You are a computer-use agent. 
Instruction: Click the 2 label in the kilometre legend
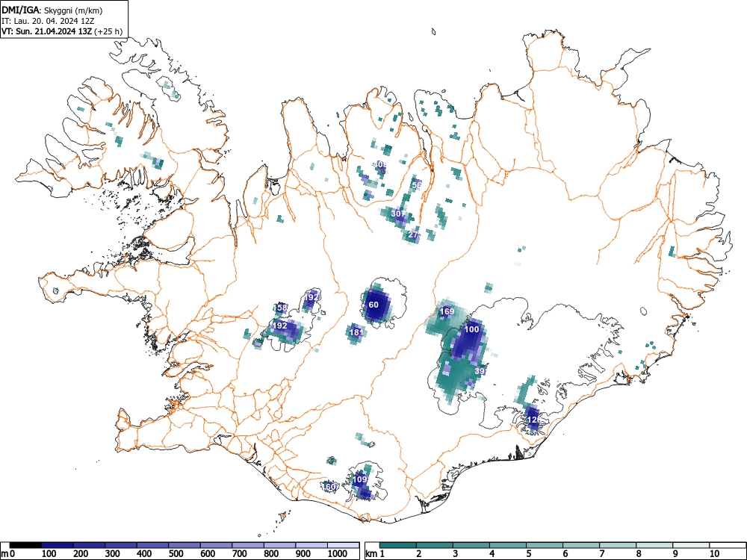point(419,554)
